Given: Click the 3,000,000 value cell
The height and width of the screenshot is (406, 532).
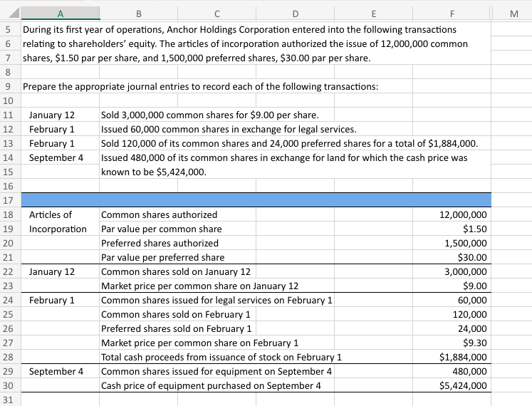Looking at the screenshot, I should click(x=452, y=271).
